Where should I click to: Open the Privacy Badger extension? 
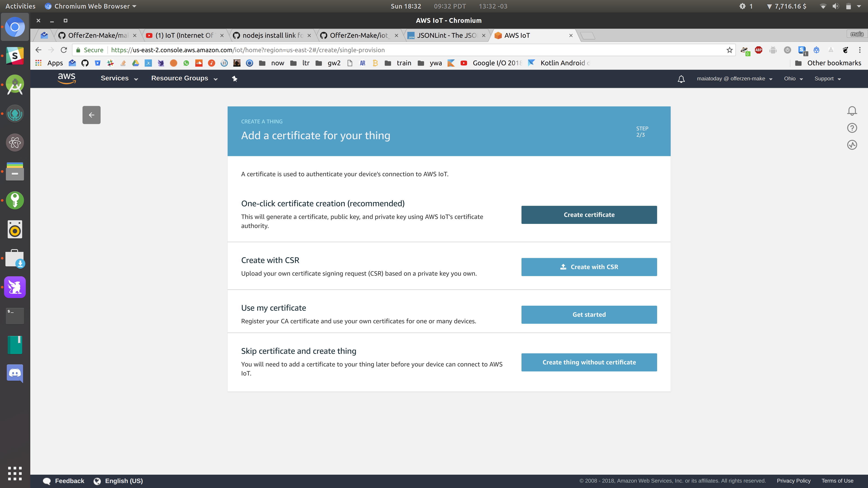coord(745,50)
